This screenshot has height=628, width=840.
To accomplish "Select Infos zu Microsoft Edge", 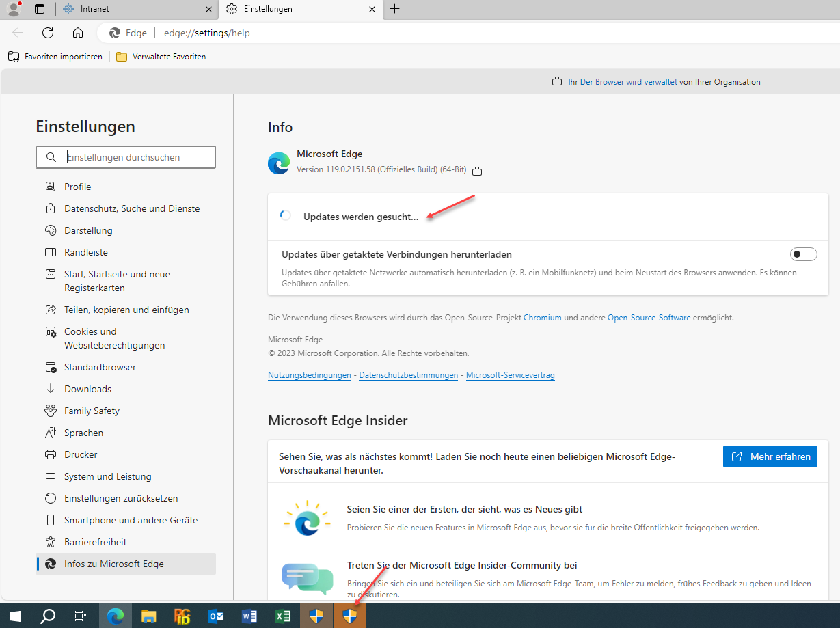I will point(126,564).
